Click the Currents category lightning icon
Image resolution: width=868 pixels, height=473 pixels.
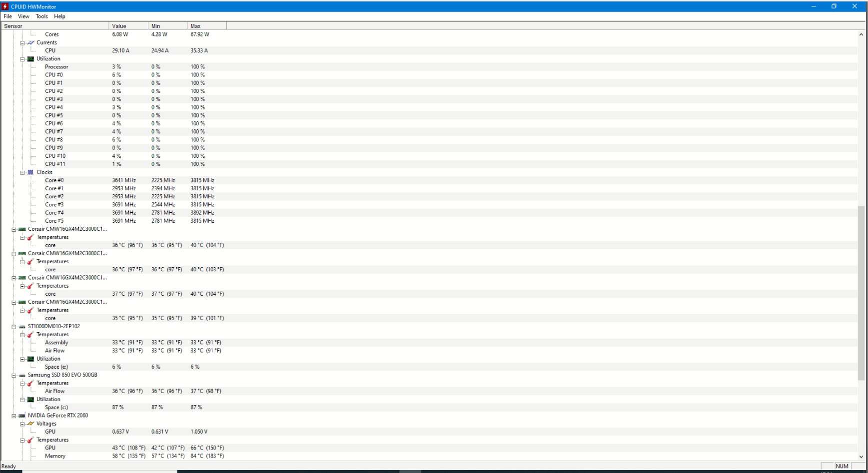pyautogui.click(x=31, y=42)
